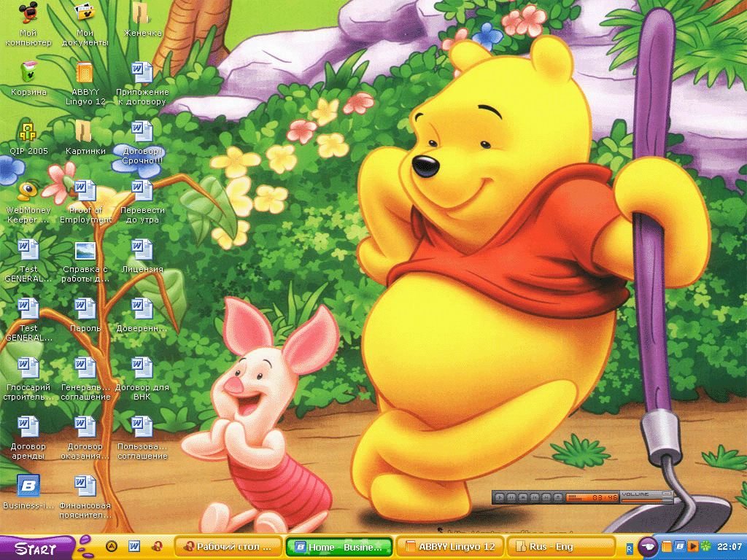
Task: Select the Женечка folder icon
Action: pyautogui.click(x=142, y=19)
